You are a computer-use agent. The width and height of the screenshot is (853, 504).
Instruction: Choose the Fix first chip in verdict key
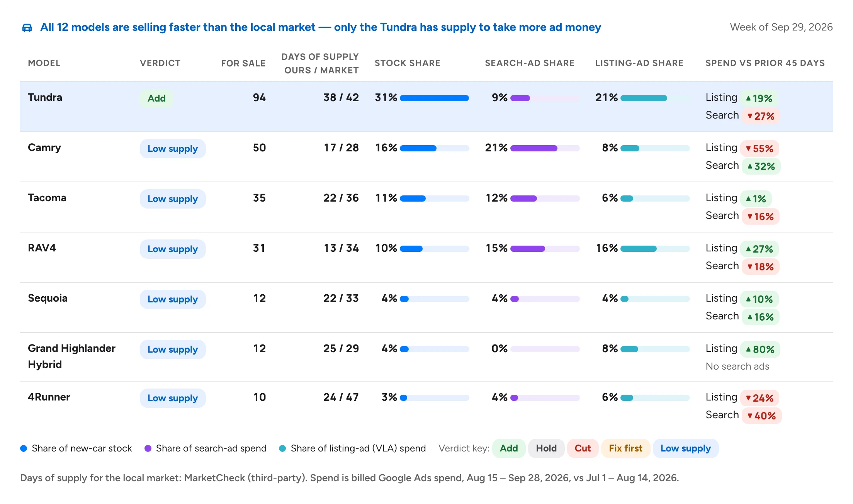[625, 448]
